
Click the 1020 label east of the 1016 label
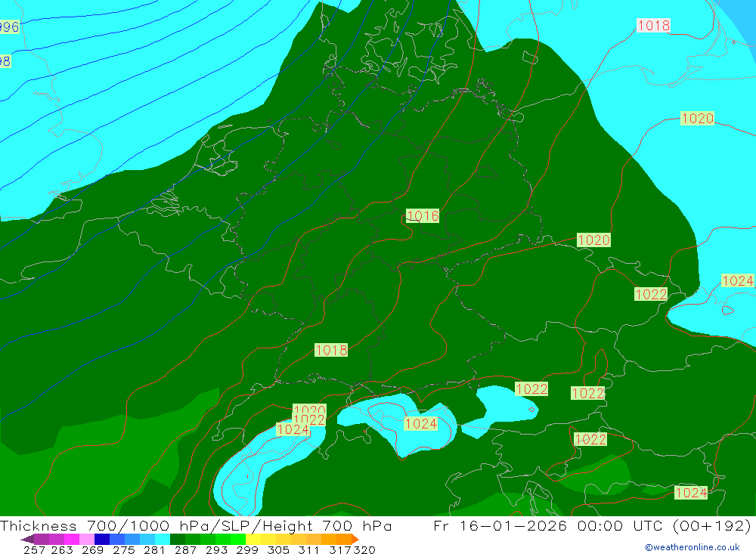[593, 240]
